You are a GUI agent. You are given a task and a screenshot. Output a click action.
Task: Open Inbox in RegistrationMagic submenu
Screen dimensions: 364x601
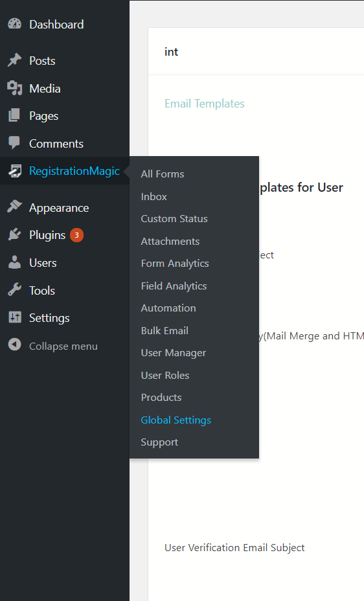pos(154,197)
